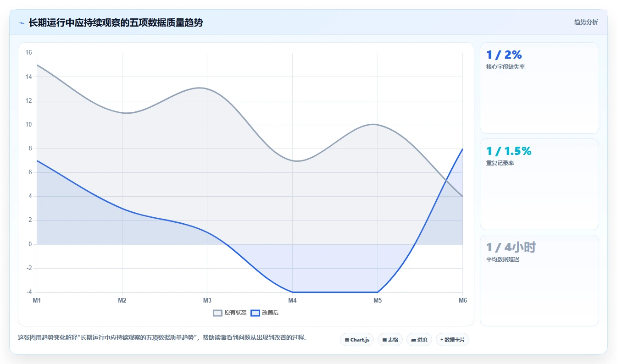Click the 趋势分析 label in the header
This screenshot has width=617, height=364.
click(586, 22)
